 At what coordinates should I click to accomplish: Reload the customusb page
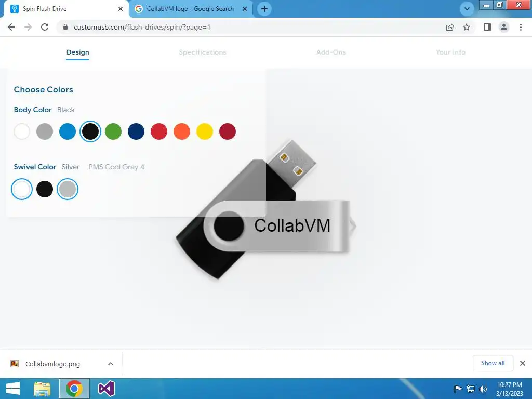[x=45, y=27]
